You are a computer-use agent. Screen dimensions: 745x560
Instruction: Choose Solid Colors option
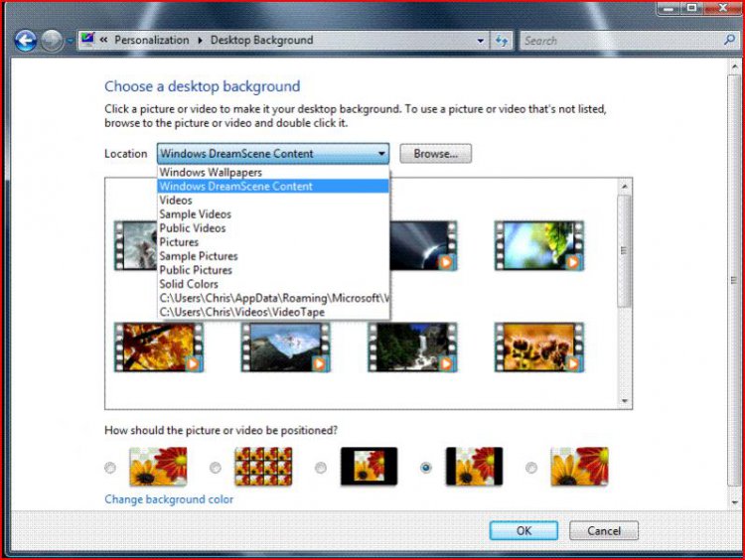pos(273,284)
